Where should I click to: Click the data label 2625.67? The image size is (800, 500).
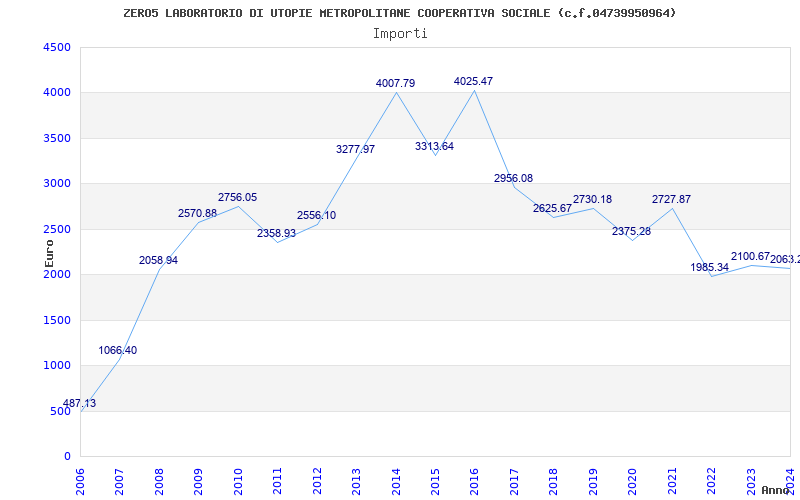click(553, 209)
